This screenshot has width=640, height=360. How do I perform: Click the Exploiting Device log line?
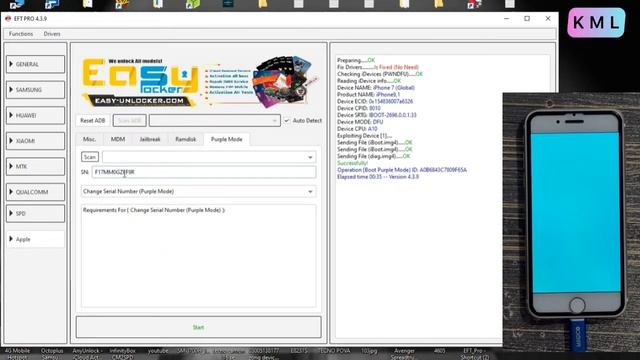(364, 136)
